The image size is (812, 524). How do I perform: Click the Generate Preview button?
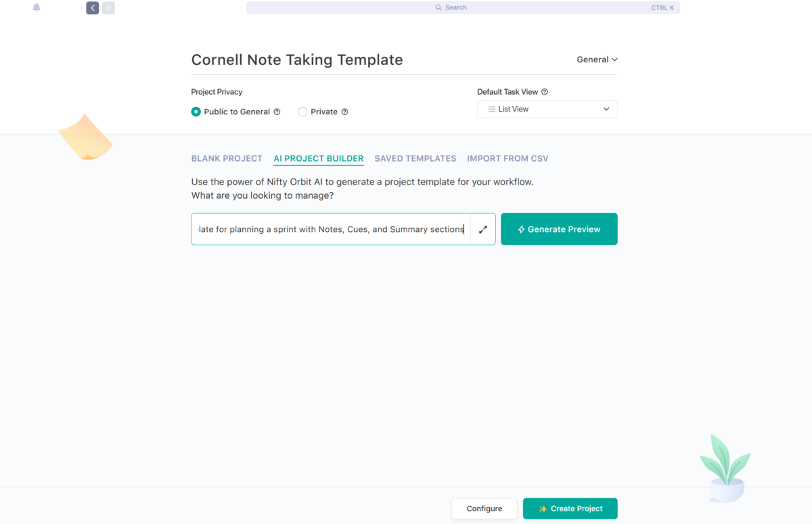pos(559,229)
